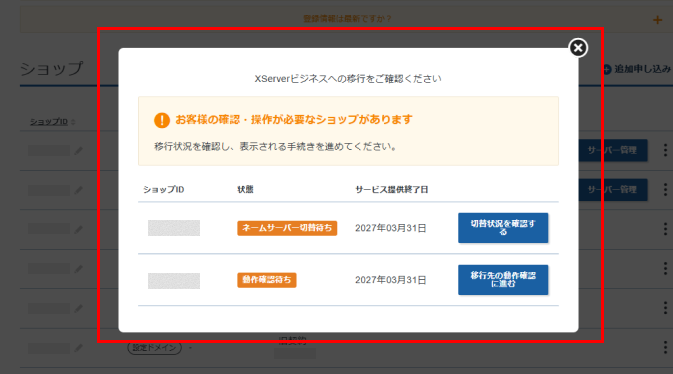The height and width of the screenshot is (374, 673).
Task: Open kebab menu on second background row
Action: point(665,189)
